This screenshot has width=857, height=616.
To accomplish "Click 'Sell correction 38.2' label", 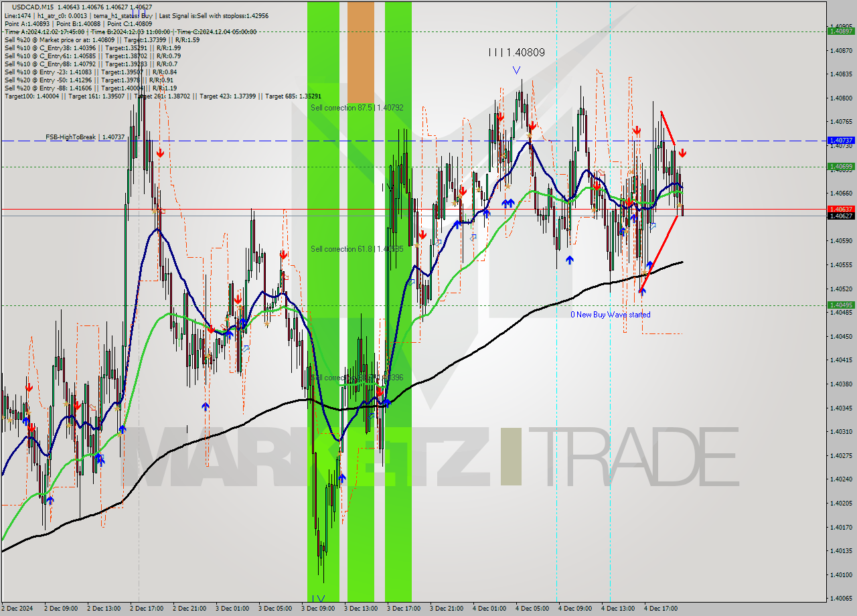I will (x=358, y=378).
